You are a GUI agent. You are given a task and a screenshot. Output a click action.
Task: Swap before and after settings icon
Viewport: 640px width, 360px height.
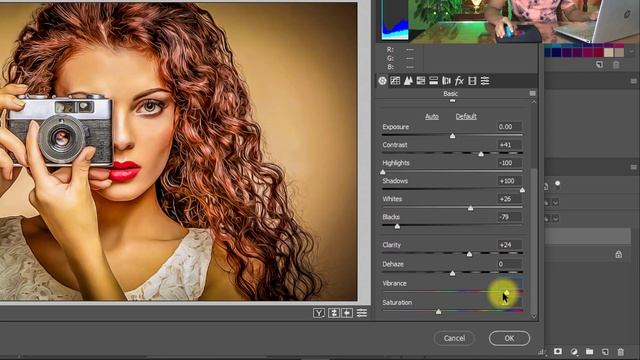click(333, 313)
